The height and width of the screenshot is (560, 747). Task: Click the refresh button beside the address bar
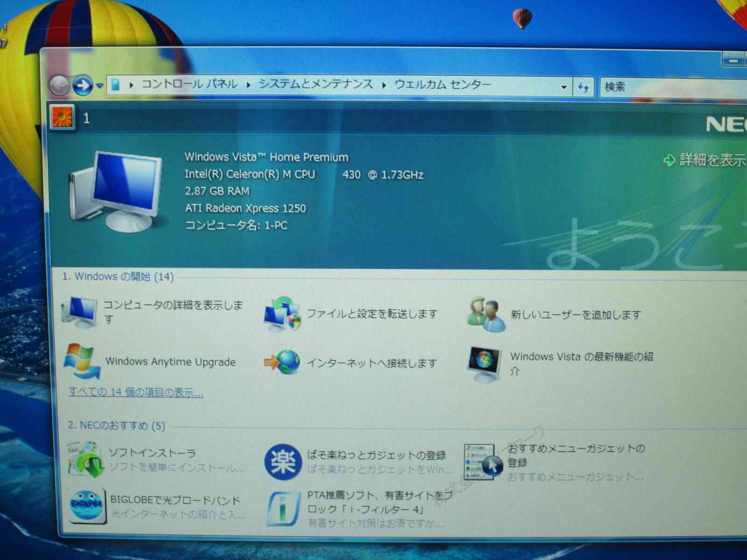583,86
